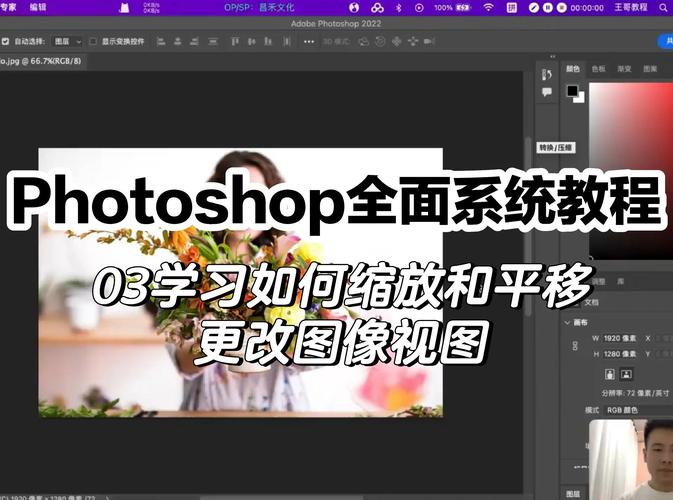Image resolution: width=673 pixels, height=500 pixels.
Task: Click the recorder pen annotation icon
Action: [534, 7]
